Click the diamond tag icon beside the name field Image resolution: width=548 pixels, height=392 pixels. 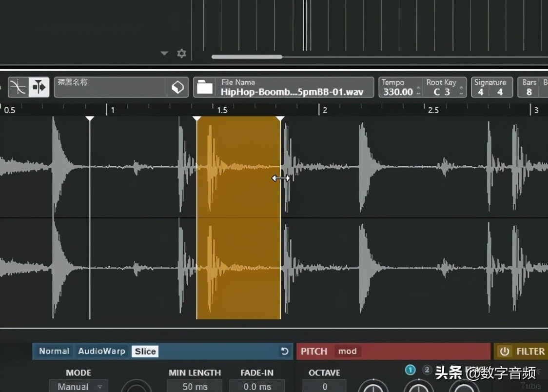[177, 87]
